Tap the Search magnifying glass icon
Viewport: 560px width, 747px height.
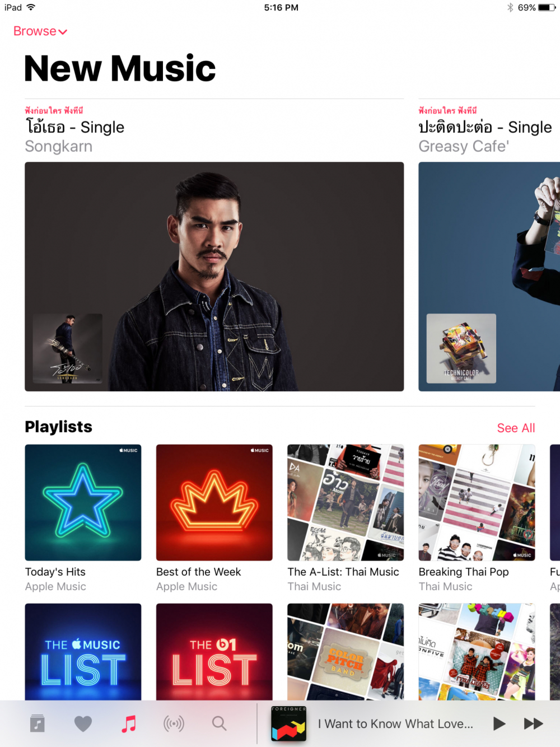tap(219, 724)
